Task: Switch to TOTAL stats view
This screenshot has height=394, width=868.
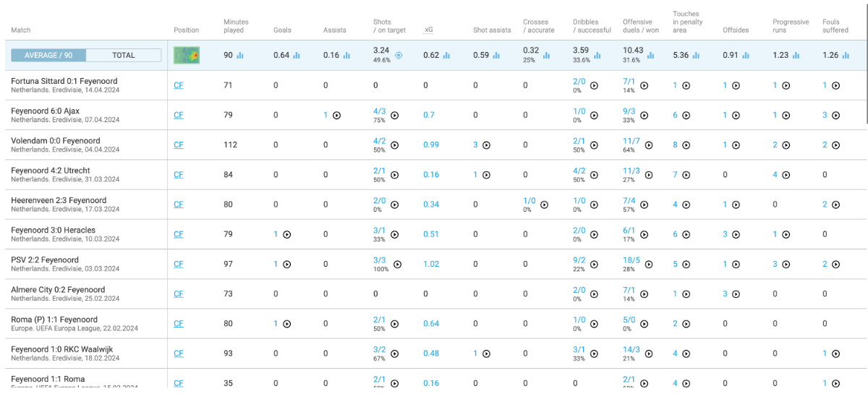Action: (124, 55)
